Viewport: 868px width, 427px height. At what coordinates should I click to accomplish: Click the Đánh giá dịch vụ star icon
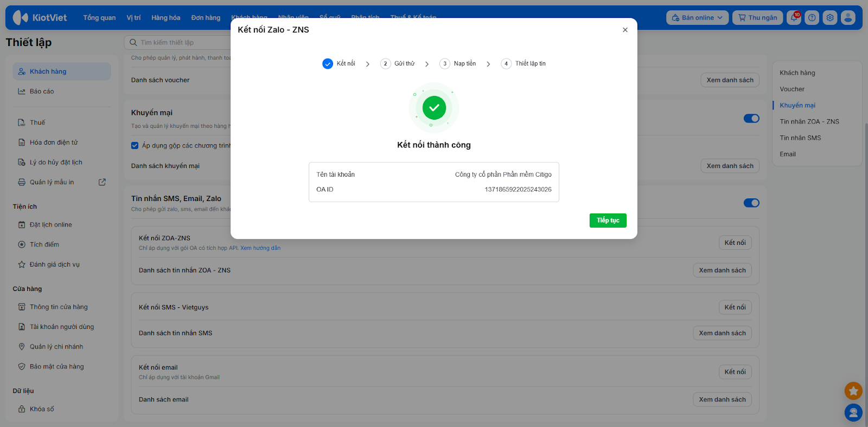click(x=22, y=265)
